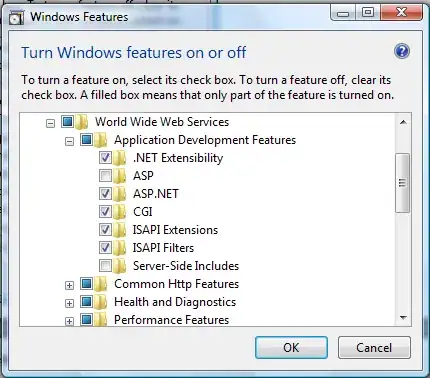Click the ISAPI Filters folder icon
Image resolution: width=430 pixels, height=378 pixels.
point(119,248)
